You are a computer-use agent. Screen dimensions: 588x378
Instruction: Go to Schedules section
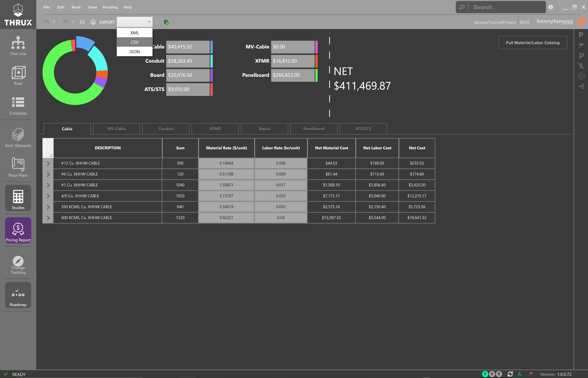click(18, 106)
